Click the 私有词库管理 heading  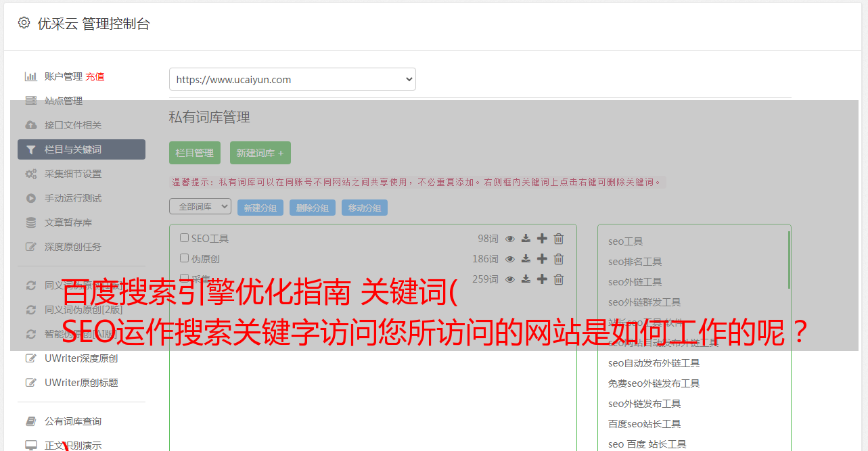pyautogui.click(x=210, y=117)
